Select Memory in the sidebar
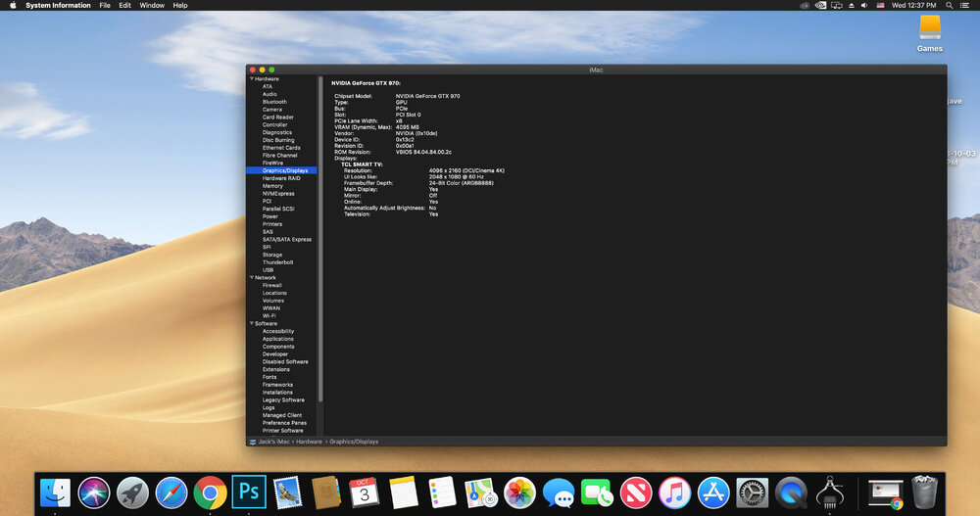Image resolution: width=980 pixels, height=516 pixels. pyautogui.click(x=272, y=186)
